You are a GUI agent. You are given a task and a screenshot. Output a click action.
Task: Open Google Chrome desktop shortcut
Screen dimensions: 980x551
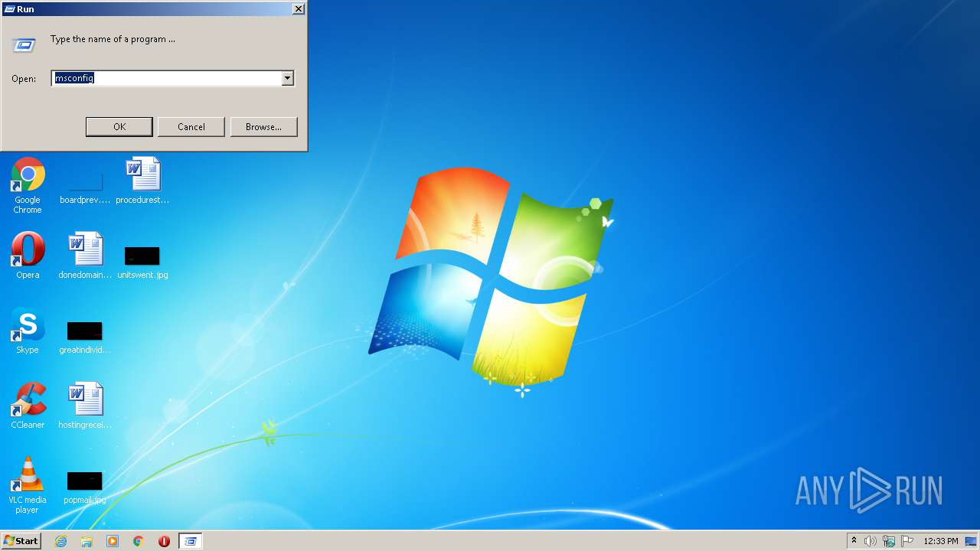click(28, 185)
